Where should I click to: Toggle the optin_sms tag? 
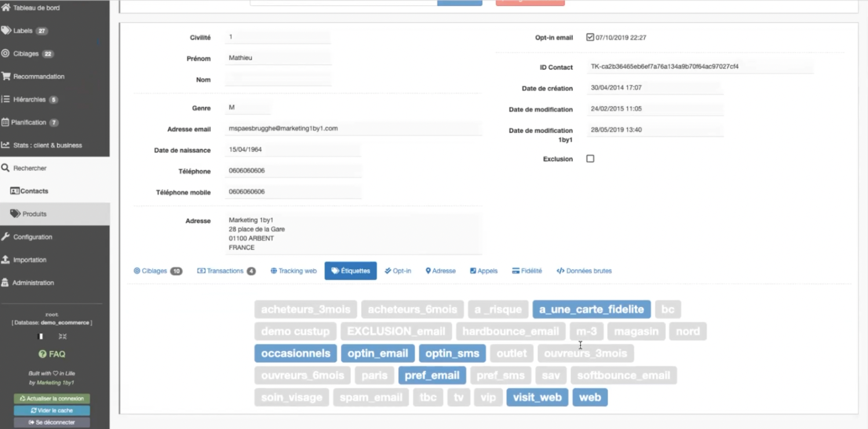[x=452, y=353]
